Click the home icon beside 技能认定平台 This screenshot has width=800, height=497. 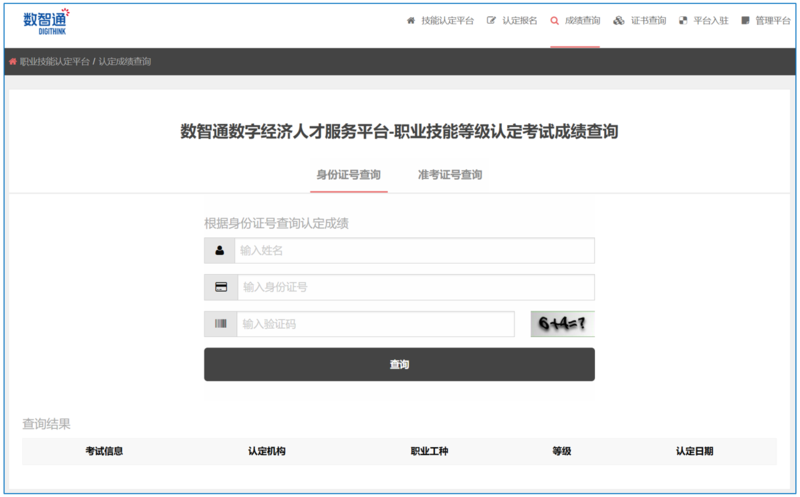411,20
